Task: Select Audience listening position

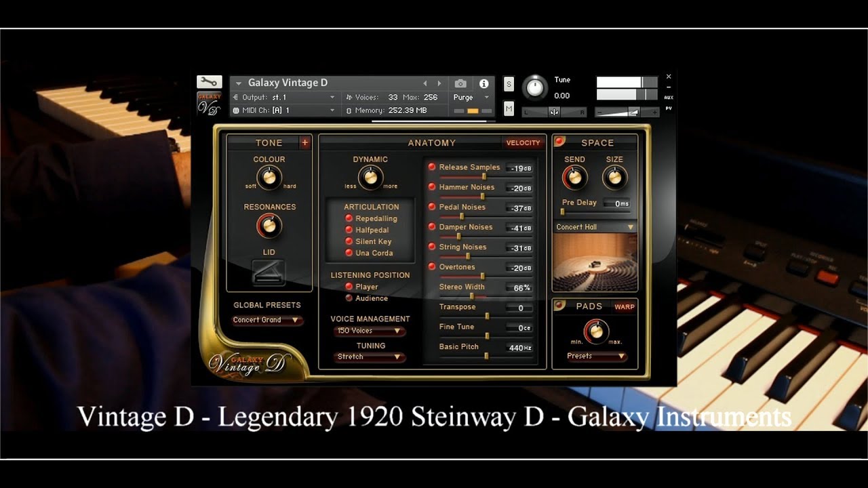Action: coord(349,298)
